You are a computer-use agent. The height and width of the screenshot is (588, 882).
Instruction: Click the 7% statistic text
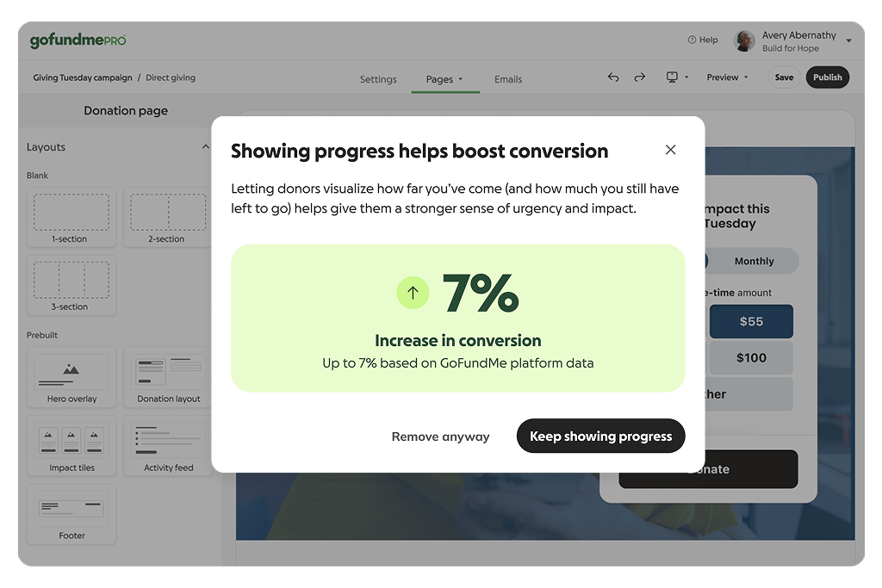481,293
